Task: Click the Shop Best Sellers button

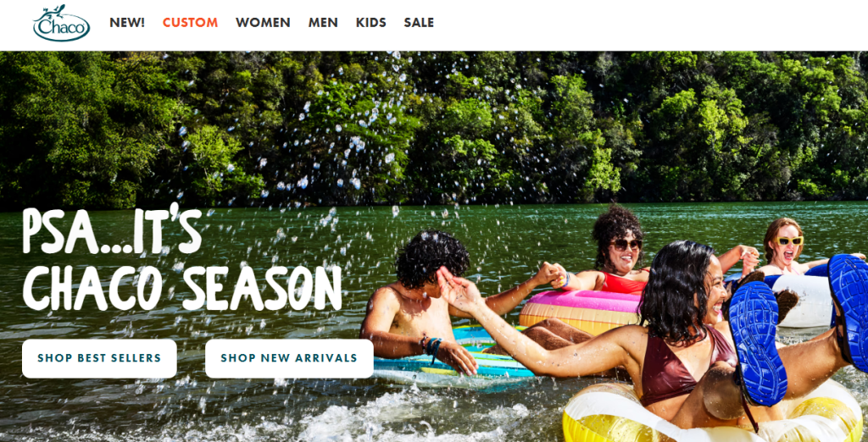Action: point(100,358)
